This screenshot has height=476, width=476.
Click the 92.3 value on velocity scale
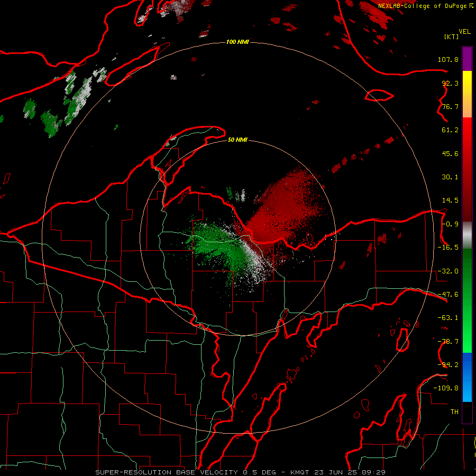(450, 83)
